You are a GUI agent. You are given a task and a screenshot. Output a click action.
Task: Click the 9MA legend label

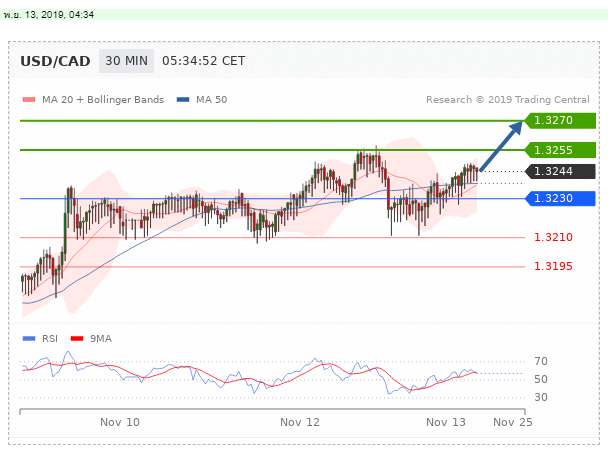pos(101,339)
